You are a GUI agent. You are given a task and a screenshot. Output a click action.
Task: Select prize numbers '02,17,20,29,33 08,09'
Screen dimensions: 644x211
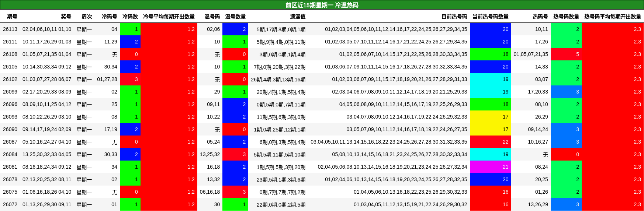click(x=47, y=92)
